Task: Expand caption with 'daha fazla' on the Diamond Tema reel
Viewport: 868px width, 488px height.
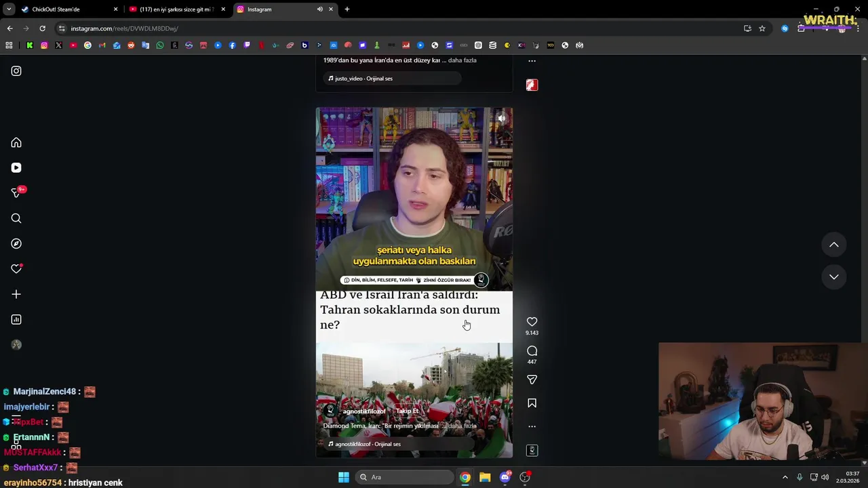Action: (x=462, y=426)
